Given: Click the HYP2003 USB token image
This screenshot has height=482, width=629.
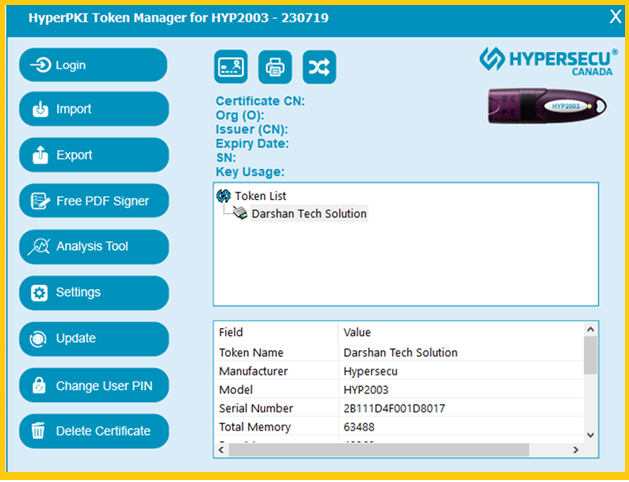Looking at the screenshot, I should [x=547, y=104].
